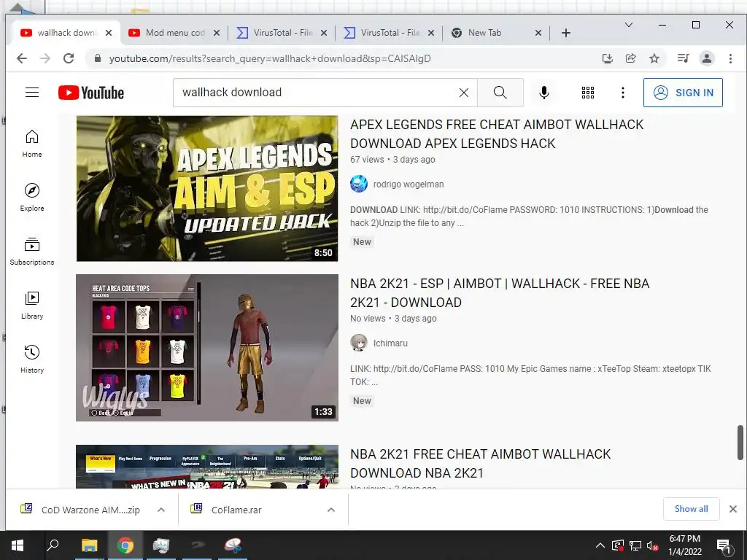Click the muted volume tray icon
747x560 pixels.
[x=652, y=545]
